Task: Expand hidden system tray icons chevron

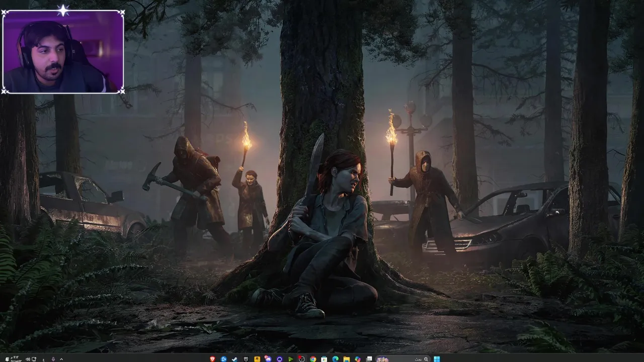Action: click(61, 359)
